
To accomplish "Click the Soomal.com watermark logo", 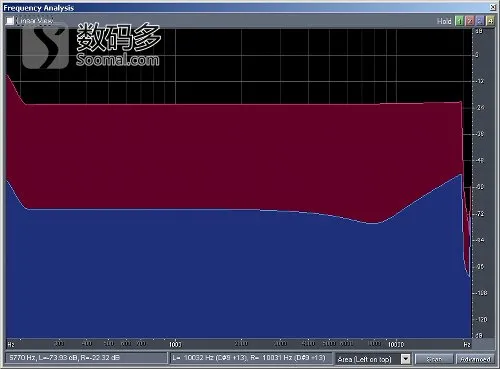I will [x=91, y=46].
